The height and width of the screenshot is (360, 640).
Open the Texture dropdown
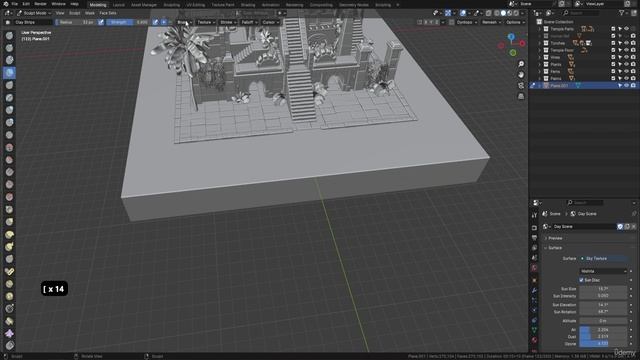coord(206,22)
